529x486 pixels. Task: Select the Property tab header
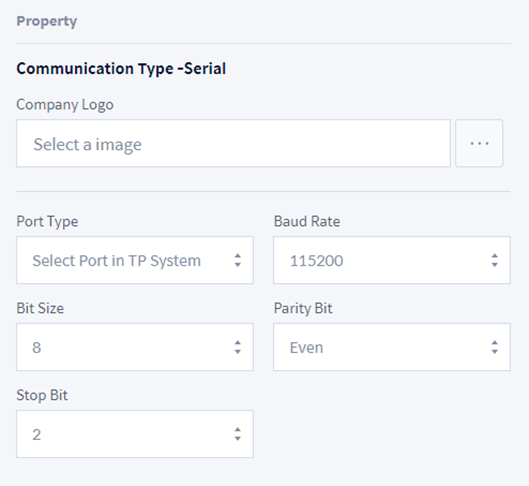47,21
